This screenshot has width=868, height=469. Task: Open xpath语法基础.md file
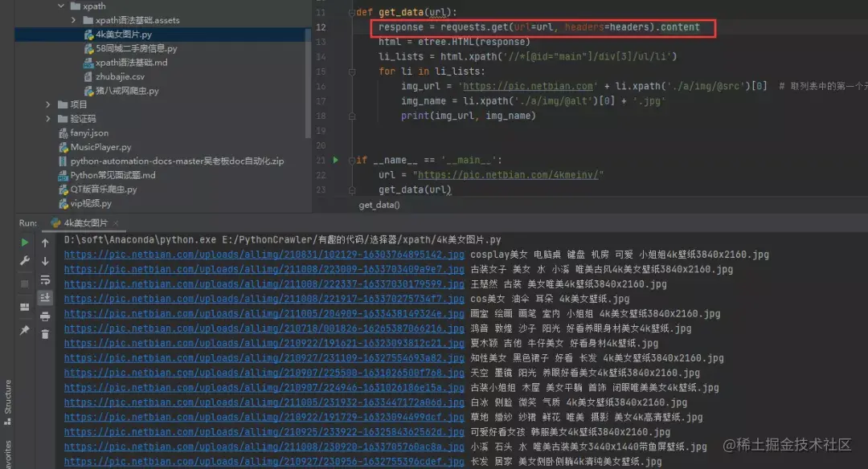(131, 63)
